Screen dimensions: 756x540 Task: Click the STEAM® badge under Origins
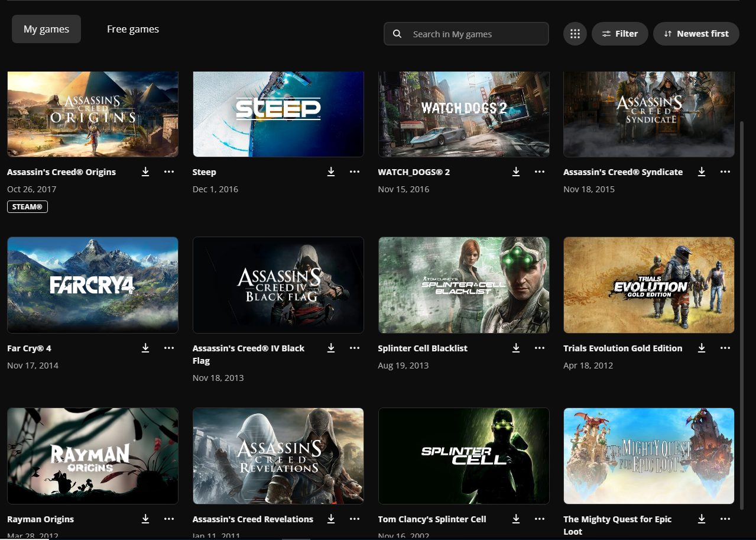(x=27, y=207)
